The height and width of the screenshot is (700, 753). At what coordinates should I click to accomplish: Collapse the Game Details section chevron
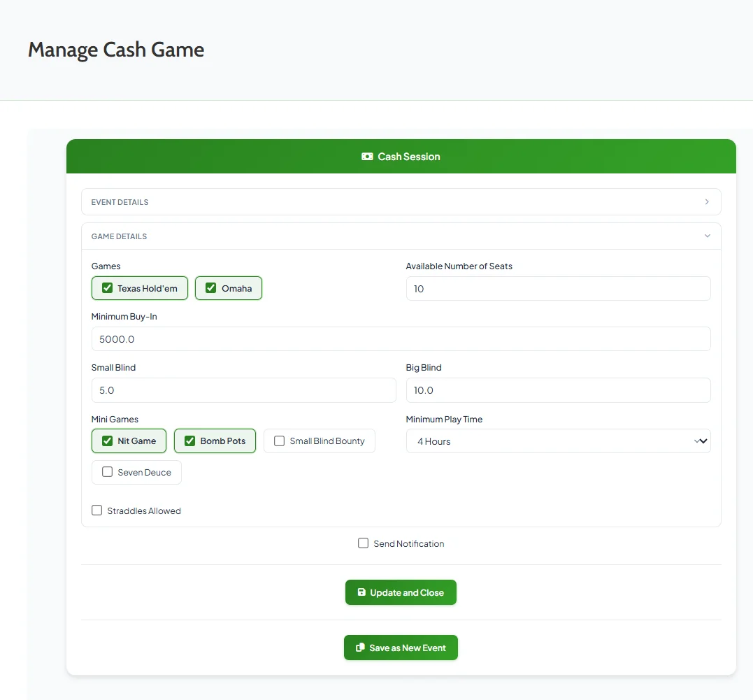(707, 236)
